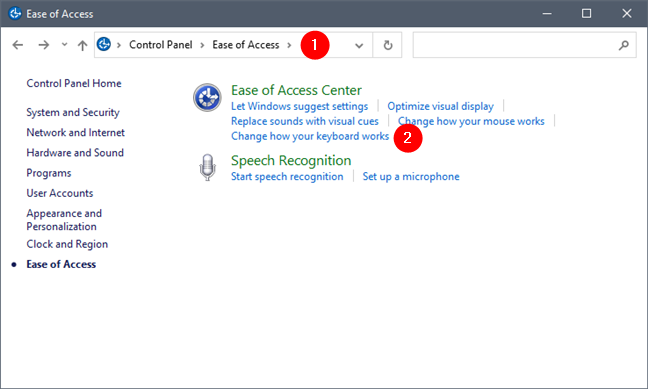This screenshot has width=648, height=389.
Task: Go forward using the forward arrow
Action: point(43,45)
